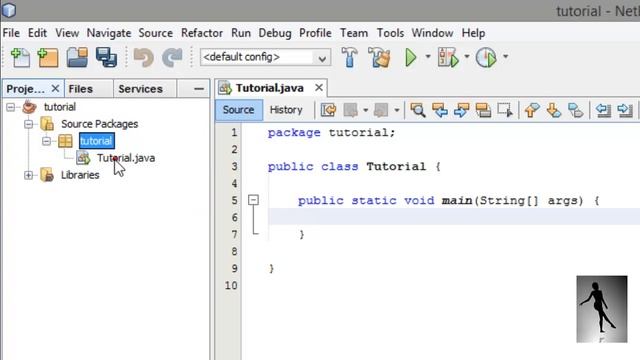Click the Clean and Build icon

379,57
